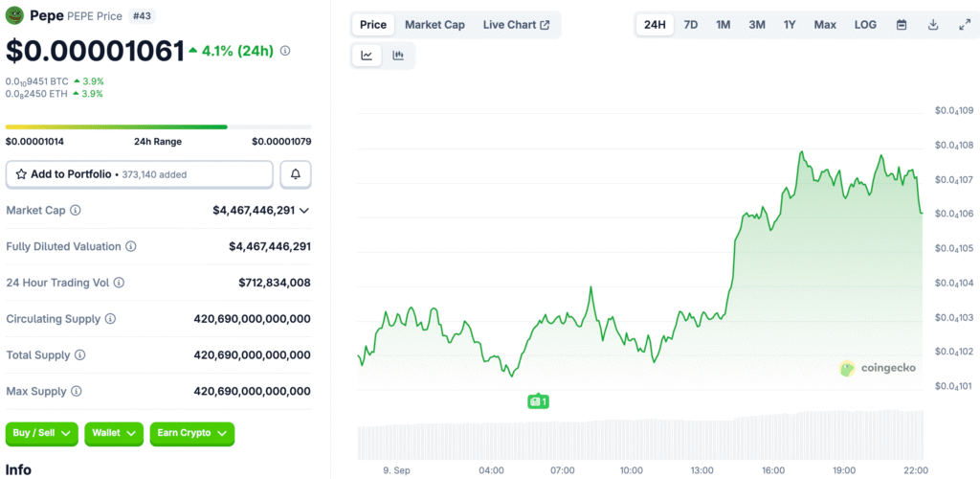Viewport: 980px width, 479px height.
Task: Click the Info section heading
Action: 18,469
